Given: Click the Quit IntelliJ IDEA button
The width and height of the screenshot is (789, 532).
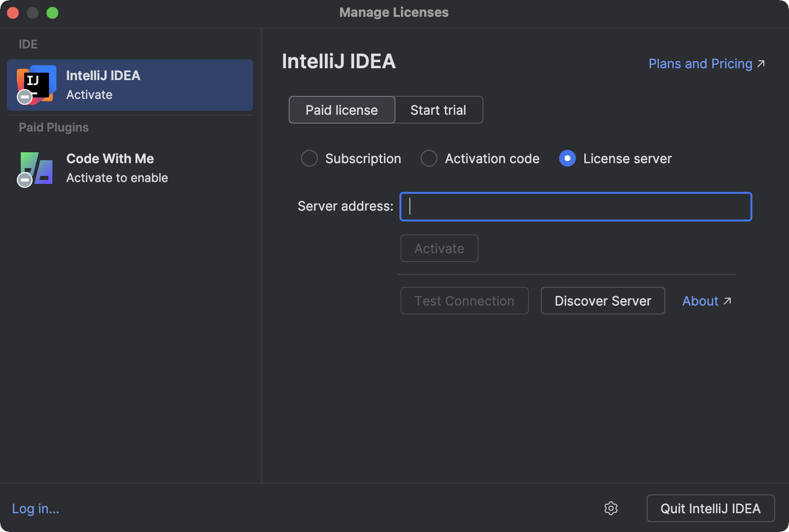Looking at the screenshot, I should tap(710, 508).
